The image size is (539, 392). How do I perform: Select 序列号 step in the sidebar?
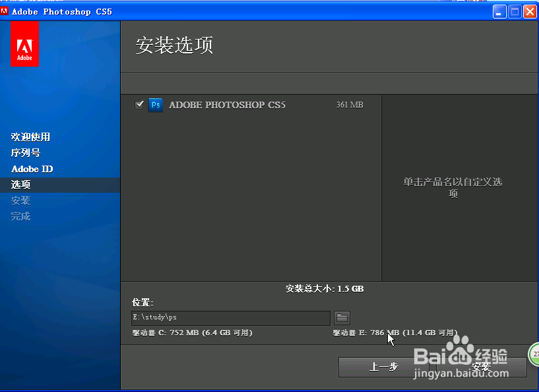pyautogui.click(x=26, y=152)
